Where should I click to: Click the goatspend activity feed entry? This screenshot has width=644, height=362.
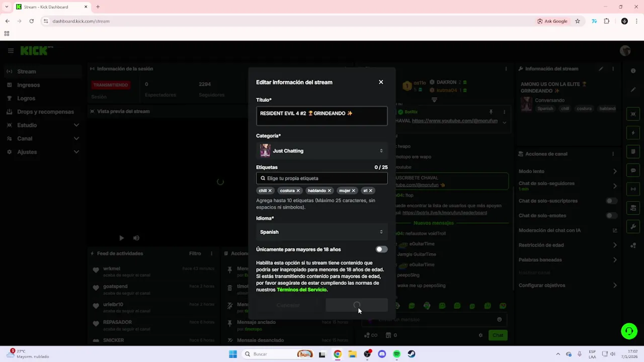pyautogui.click(x=153, y=289)
